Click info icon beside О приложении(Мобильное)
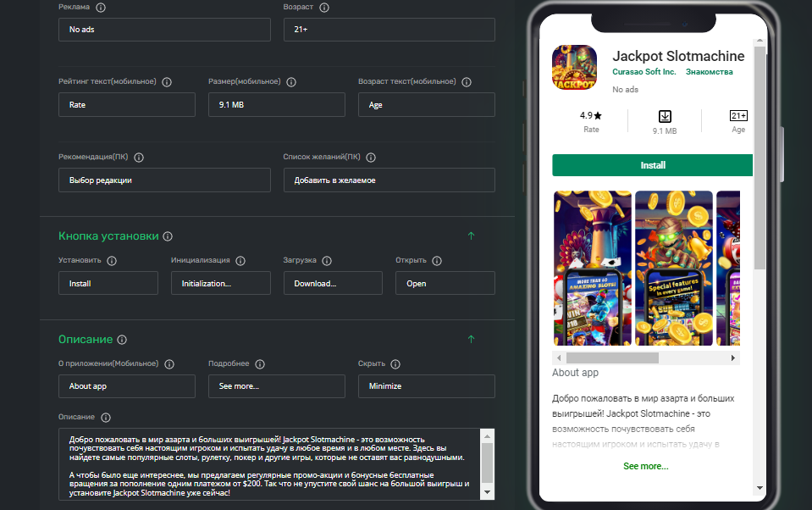Viewport: 812px width, 510px height. tap(169, 364)
